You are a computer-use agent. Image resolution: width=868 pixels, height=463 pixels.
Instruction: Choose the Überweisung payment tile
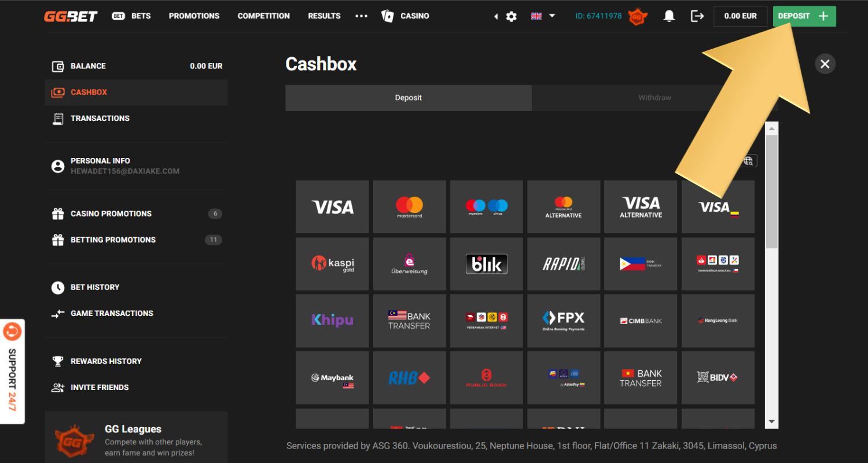point(409,264)
